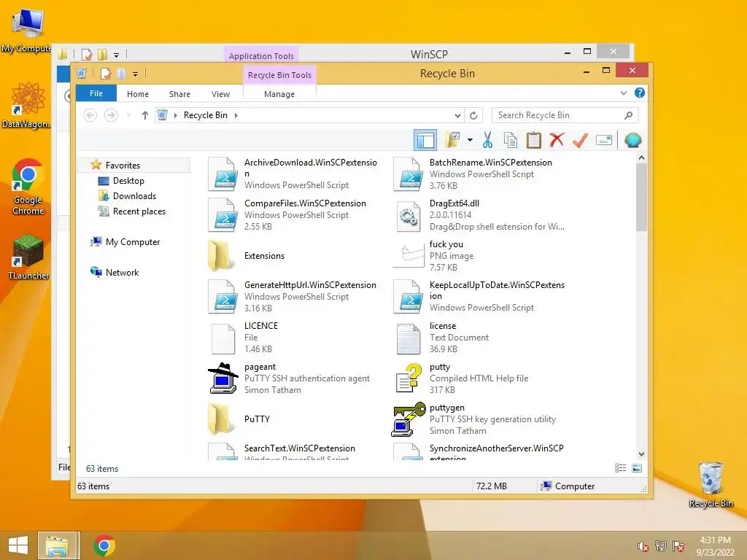Open the recent locations dropdown arrow
Image resolution: width=747 pixels, height=560 pixels.
[128, 115]
